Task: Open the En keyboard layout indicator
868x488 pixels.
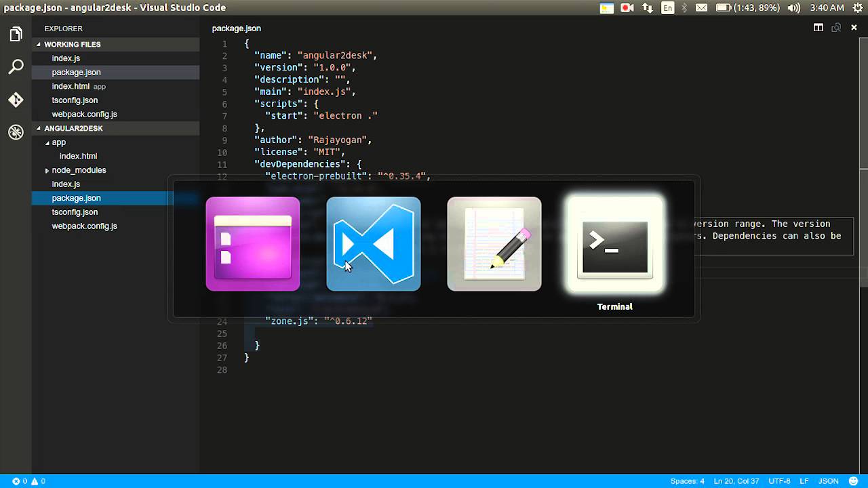Action: 668,8
